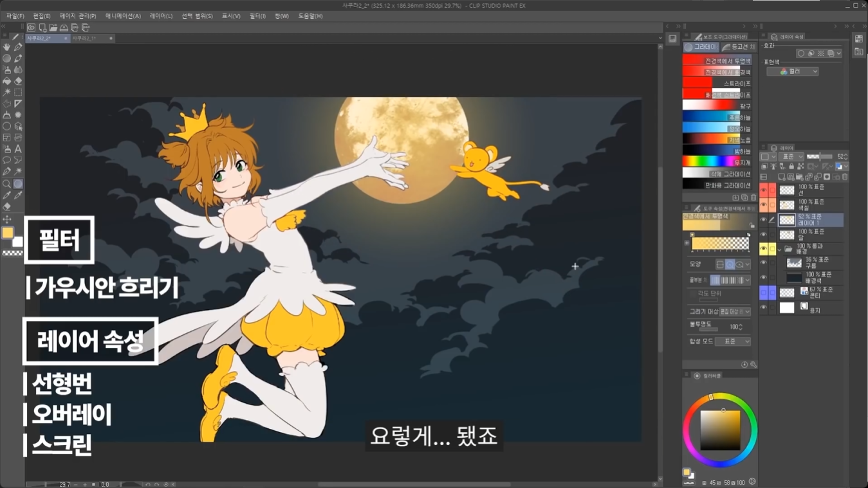
Task: Click the layer opacity slider
Action: (819, 156)
